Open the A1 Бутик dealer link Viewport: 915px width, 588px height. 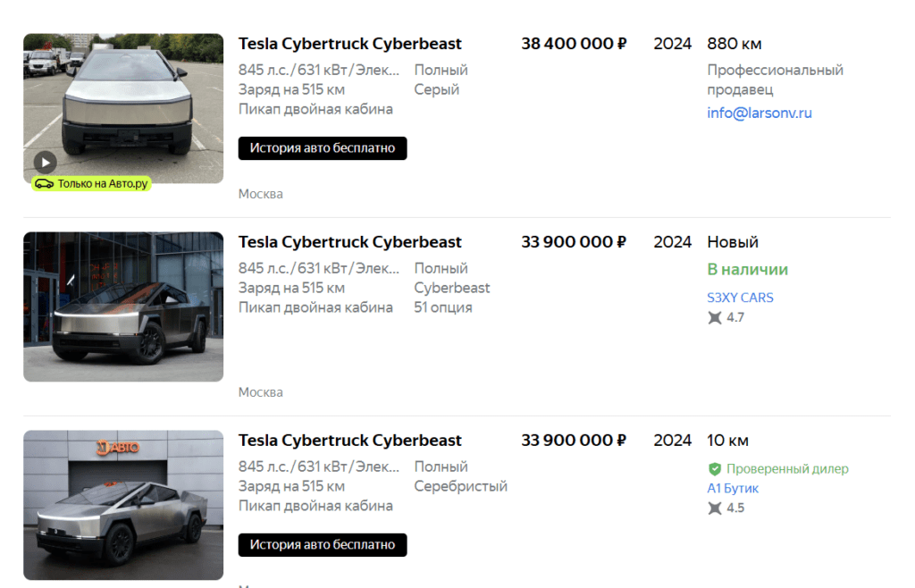coord(733,489)
